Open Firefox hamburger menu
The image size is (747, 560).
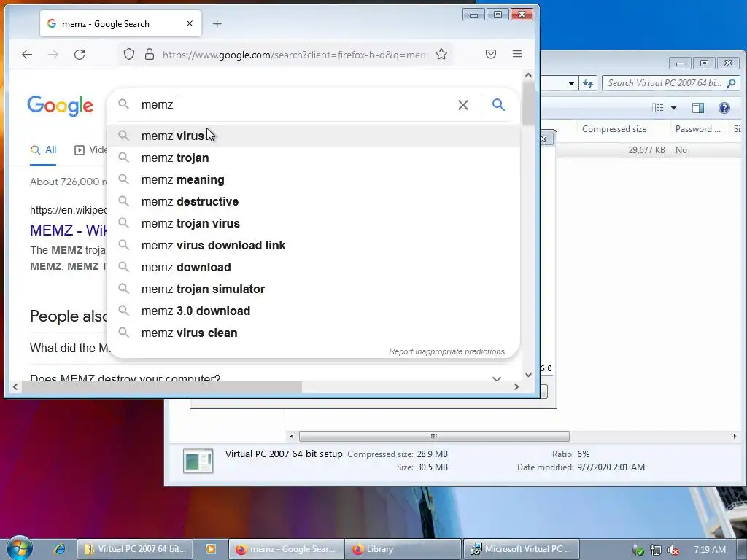click(x=517, y=54)
